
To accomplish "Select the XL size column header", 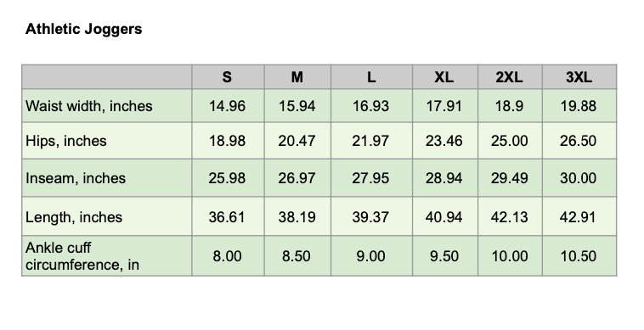I will (445, 76).
